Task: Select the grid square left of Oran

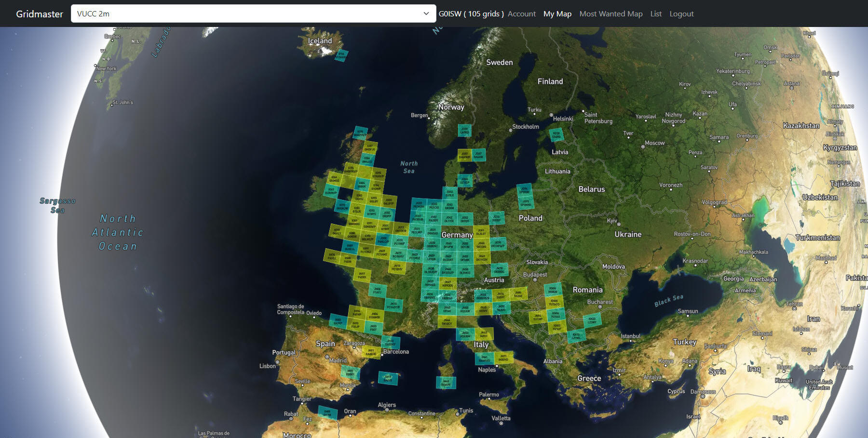Action: click(328, 412)
